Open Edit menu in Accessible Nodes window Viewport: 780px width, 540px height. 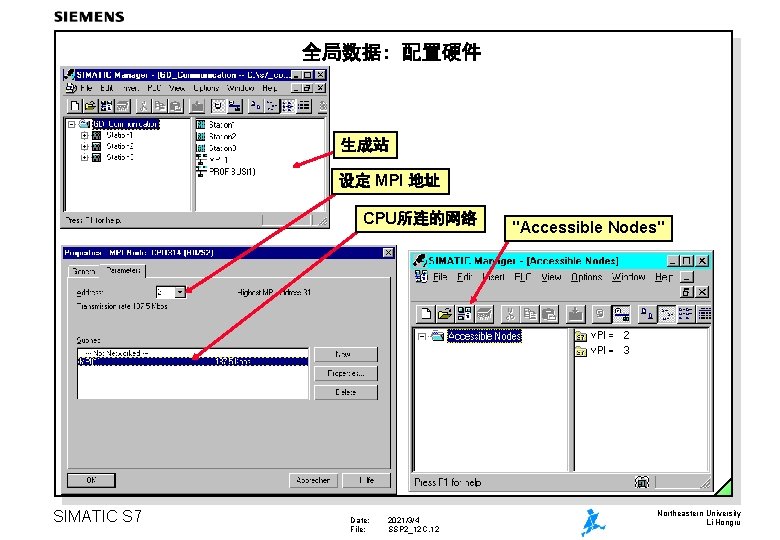pos(465,277)
